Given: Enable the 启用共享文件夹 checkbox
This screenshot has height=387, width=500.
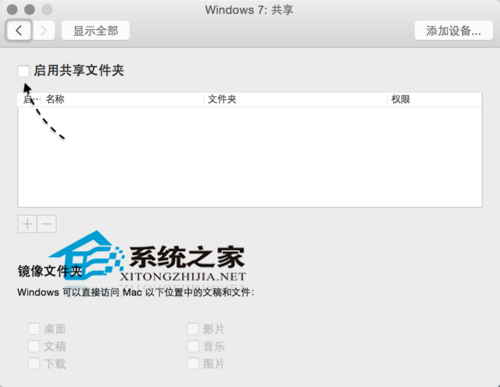Looking at the screenshot, I should coord(23,71).
